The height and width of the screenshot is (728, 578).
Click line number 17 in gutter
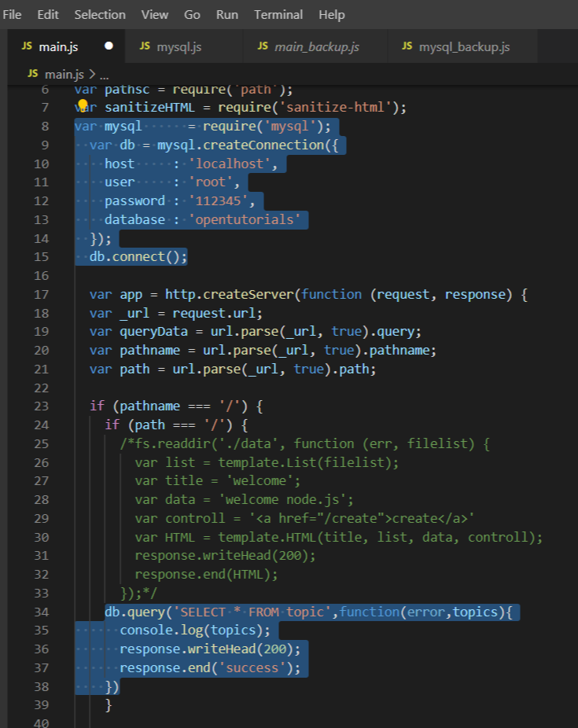pos(41,294)
